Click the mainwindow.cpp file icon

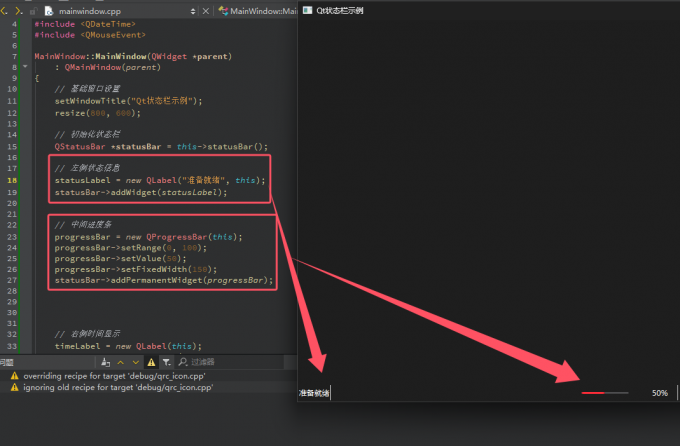(x=48, y=10)
